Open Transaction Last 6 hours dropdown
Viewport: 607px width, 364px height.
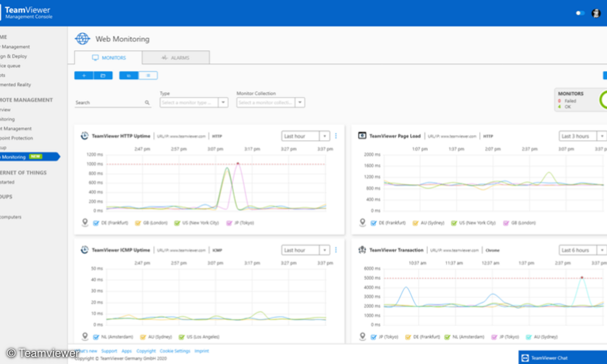pos(583,250)
